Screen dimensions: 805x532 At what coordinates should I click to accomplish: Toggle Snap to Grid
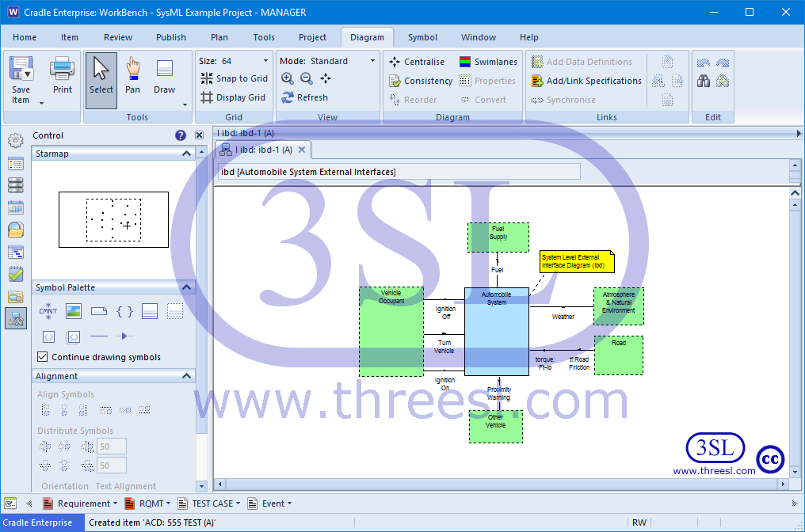(x=234, y=78)
